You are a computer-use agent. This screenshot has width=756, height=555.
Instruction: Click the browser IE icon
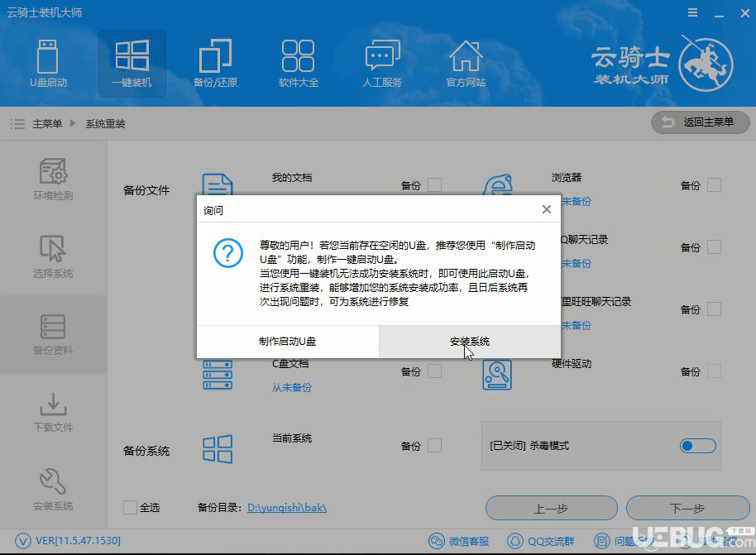point(497,184)
